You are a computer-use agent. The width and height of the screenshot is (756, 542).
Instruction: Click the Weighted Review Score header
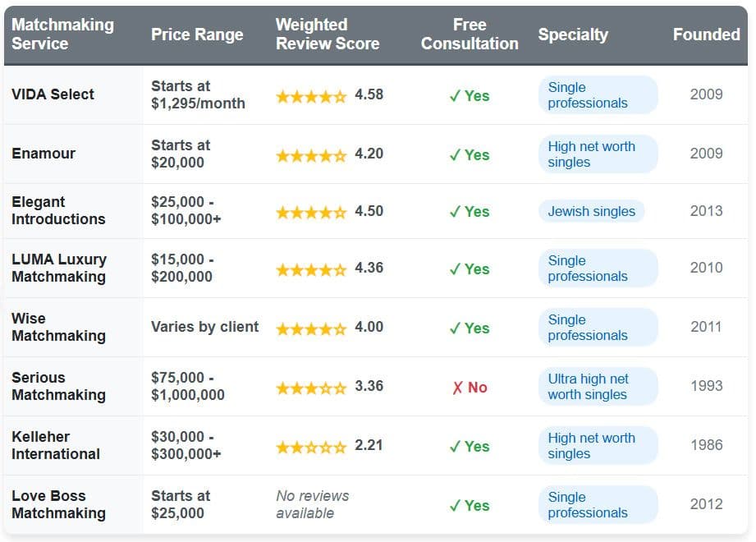click(328, 34)
